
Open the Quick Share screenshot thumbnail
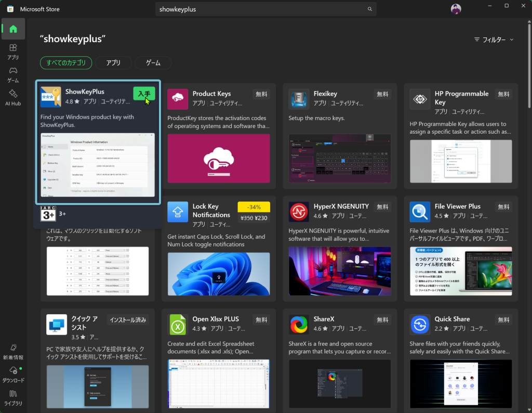461,384
